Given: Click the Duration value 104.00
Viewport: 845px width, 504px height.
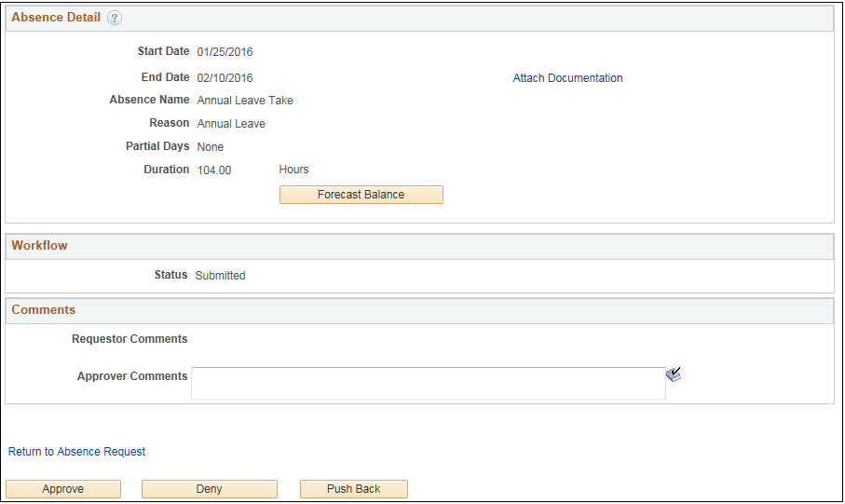Looking at the screenshot, I should coord(214,170).
